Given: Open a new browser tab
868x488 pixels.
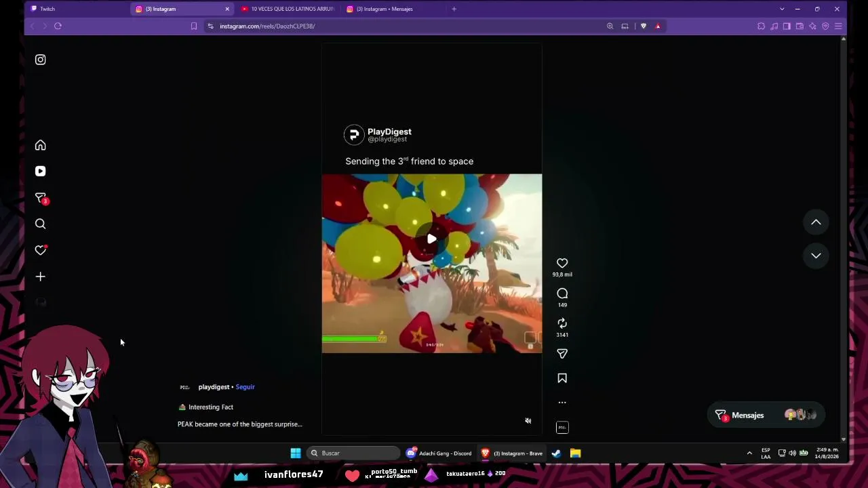Looking at the screenshot, I should point(454,9).
